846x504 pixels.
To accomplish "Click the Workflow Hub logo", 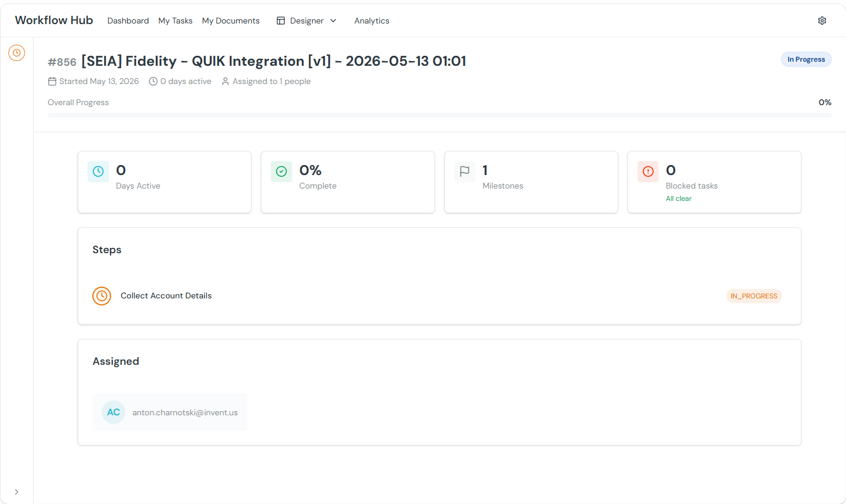I will point(54,20).
